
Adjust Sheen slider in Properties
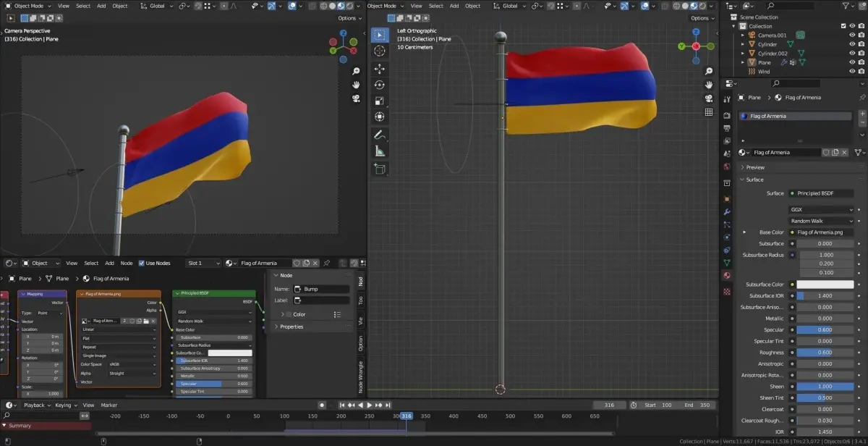tap(825, 387)
